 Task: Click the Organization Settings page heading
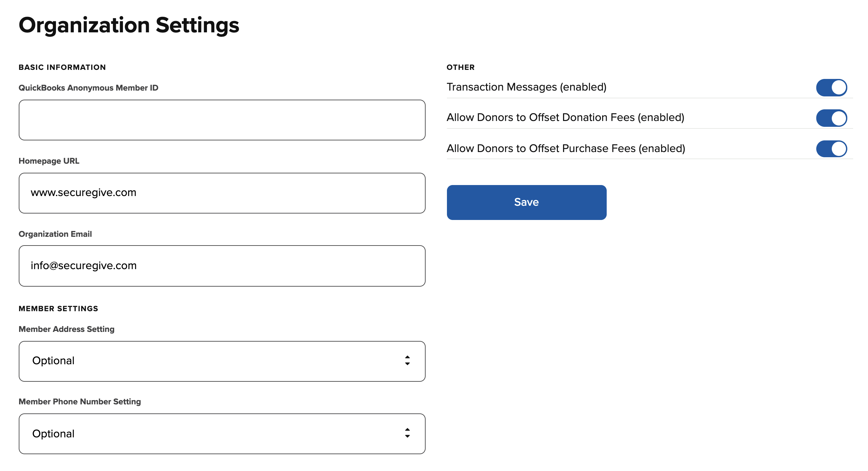(x=129, y=25)
